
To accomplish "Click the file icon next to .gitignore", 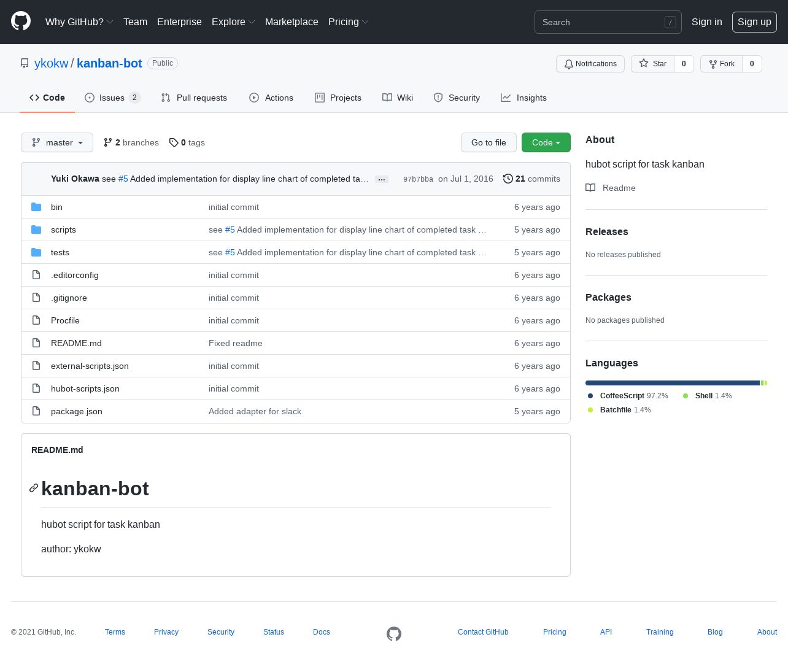I will (36, 298).
